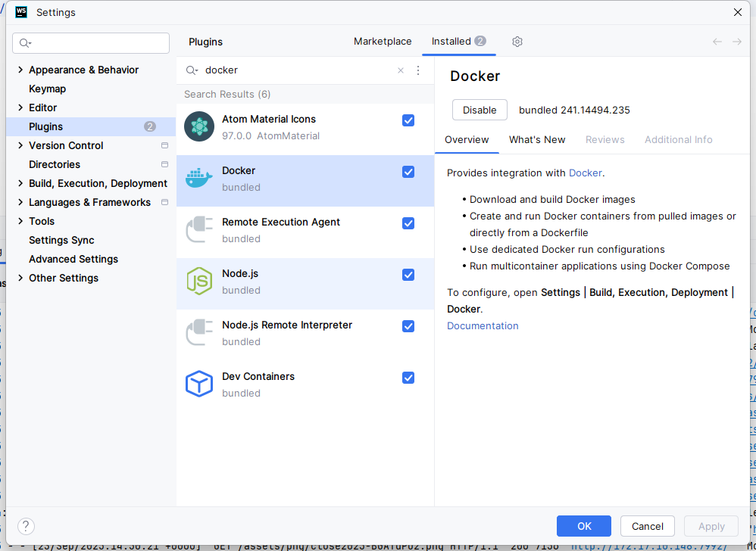This screenshot has height=551, width=756.
Task: Click the magnifier icon in plugin search
Action: (192, 70)
